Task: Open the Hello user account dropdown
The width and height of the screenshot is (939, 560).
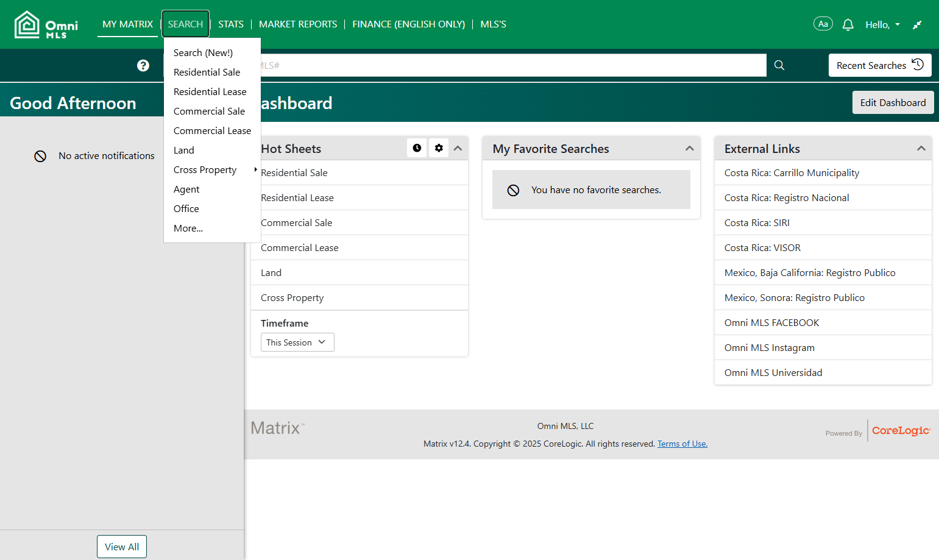Action: (883, 24)
